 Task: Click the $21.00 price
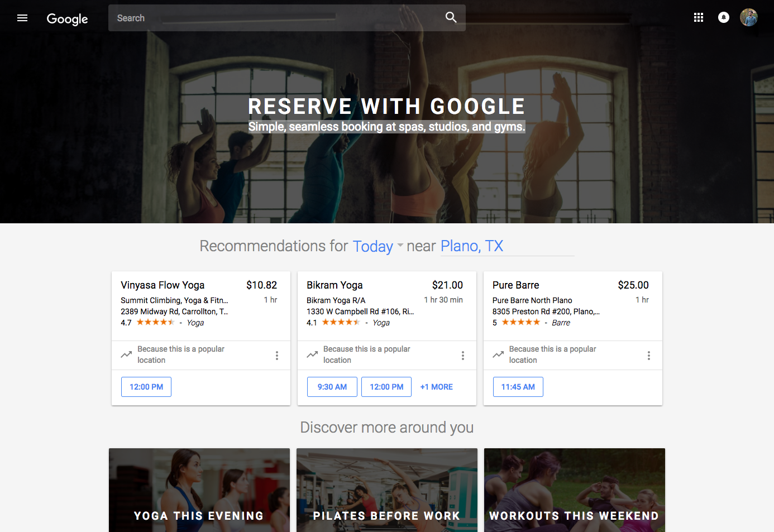447,285
